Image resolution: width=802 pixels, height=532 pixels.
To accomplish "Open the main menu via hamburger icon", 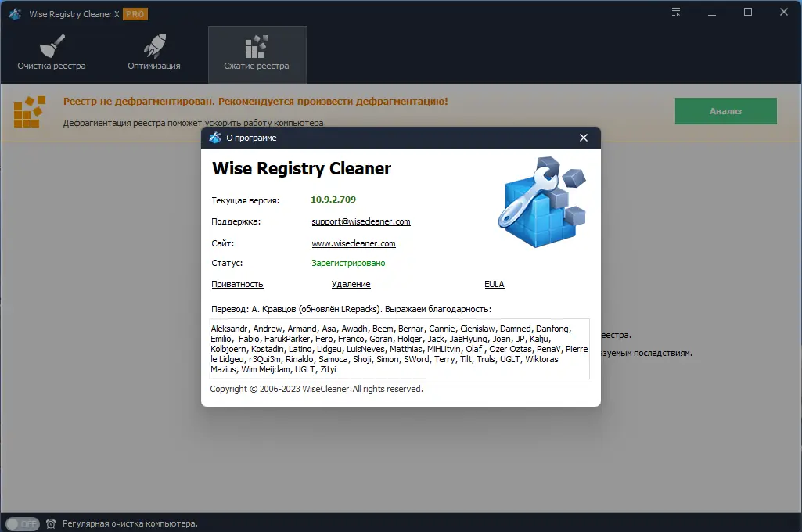I will (x=674, y=12).
